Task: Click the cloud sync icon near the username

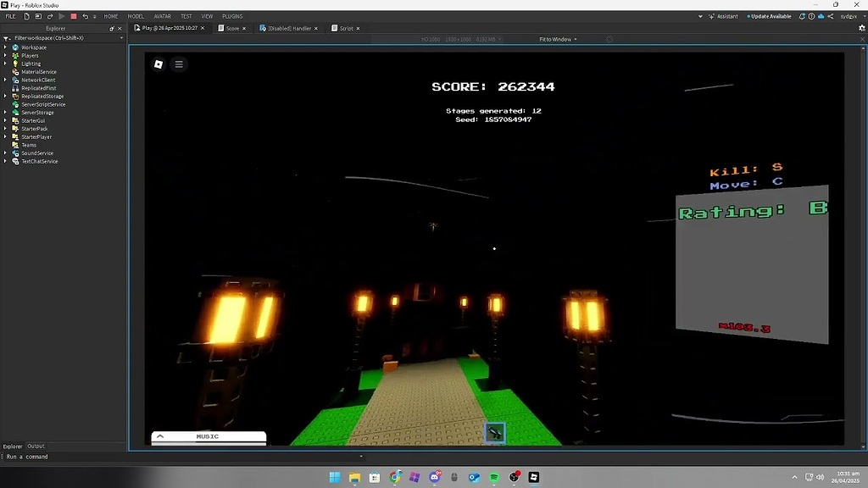Action: (x=821, y=16)
